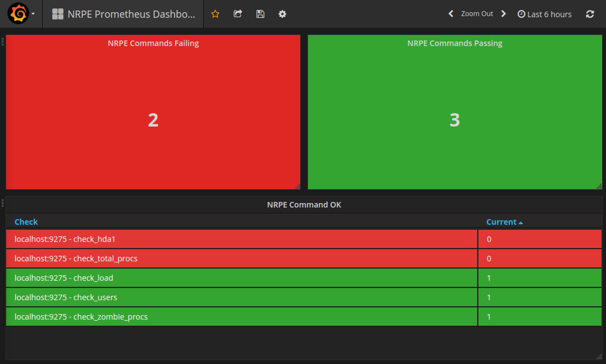
Task: Save dashboard with floppy disk icon
Action: (260, 14)
